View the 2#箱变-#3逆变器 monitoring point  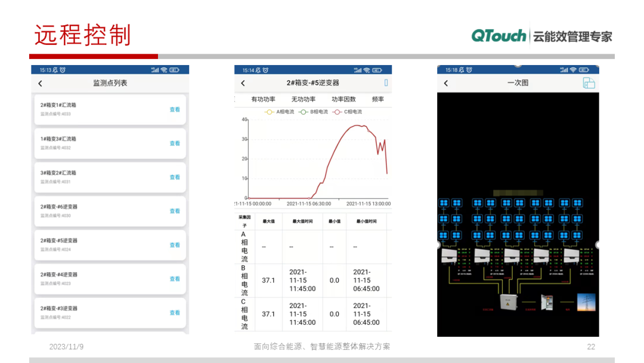tap(175, 313)
